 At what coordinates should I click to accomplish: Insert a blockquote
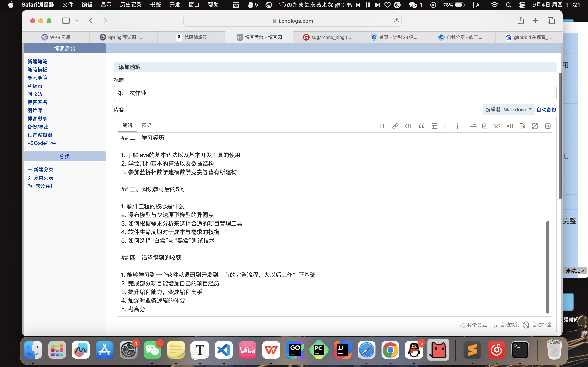click(421, 126)
